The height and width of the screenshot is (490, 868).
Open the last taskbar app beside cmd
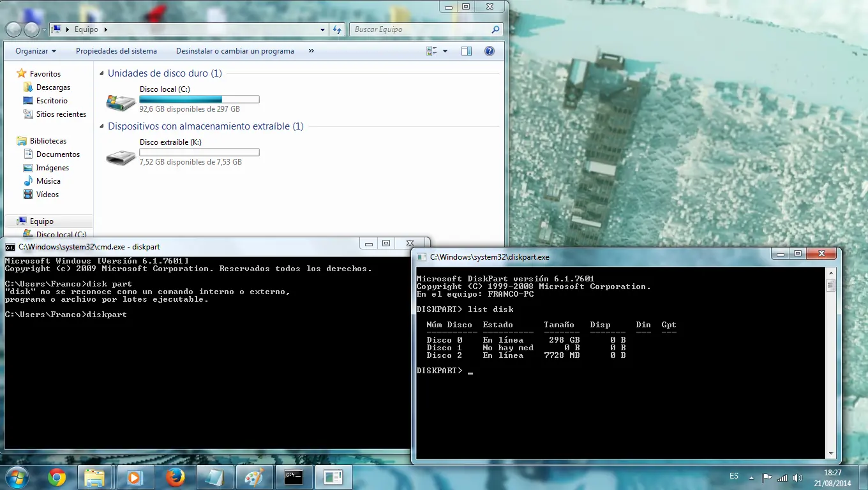point(333,477)
